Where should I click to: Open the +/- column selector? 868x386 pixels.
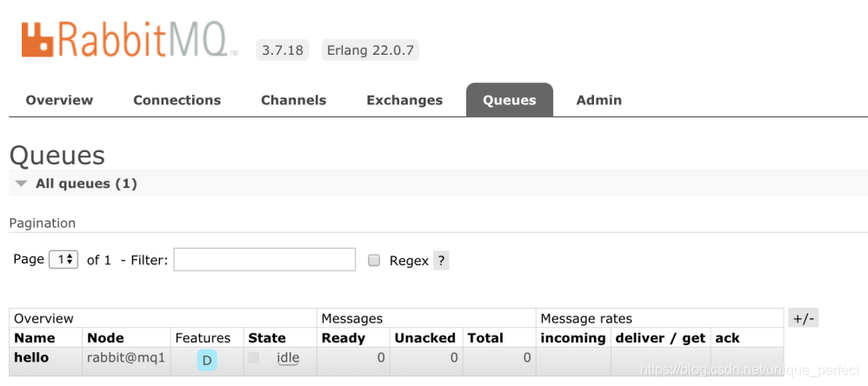803,318
